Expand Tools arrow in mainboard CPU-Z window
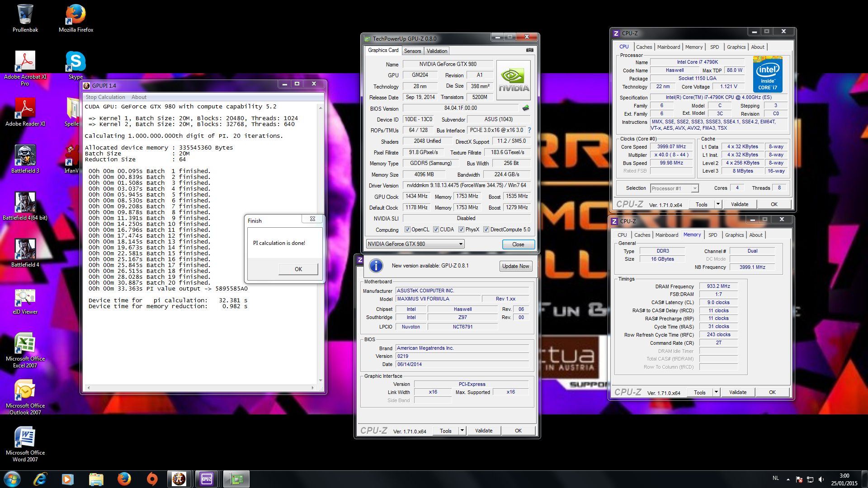The height and width of the screenshot is (488, 868). point(462,431)
